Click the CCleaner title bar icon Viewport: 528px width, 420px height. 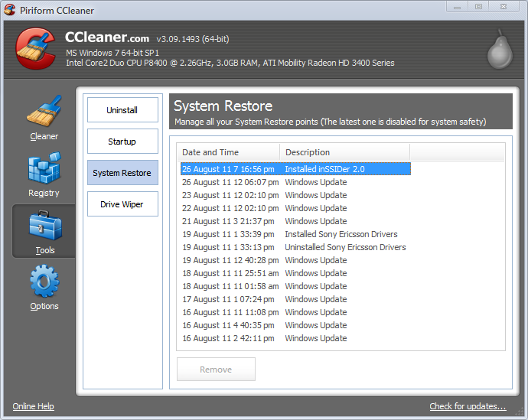pos(10,10)
